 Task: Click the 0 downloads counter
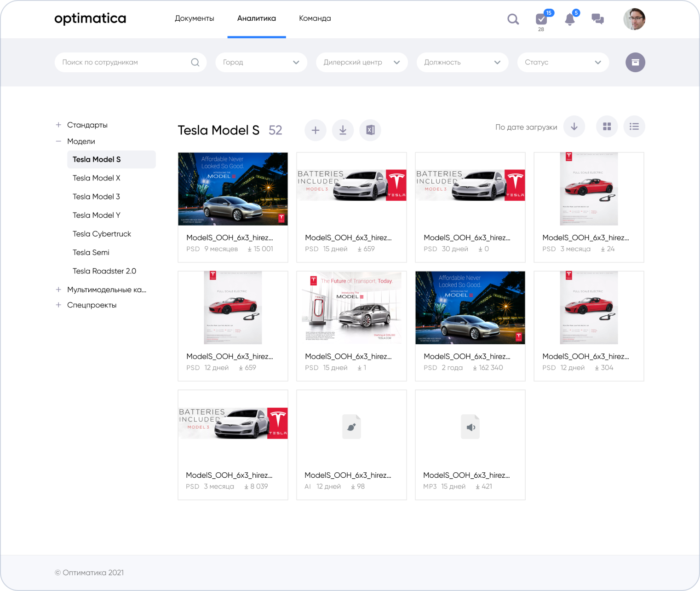(x=483, y=249)
